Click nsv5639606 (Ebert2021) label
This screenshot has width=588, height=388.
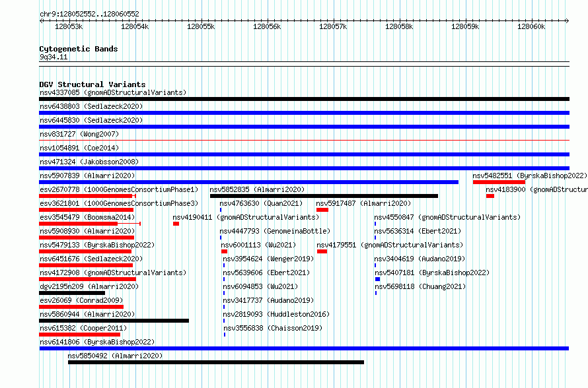click(x=267, y=273)
